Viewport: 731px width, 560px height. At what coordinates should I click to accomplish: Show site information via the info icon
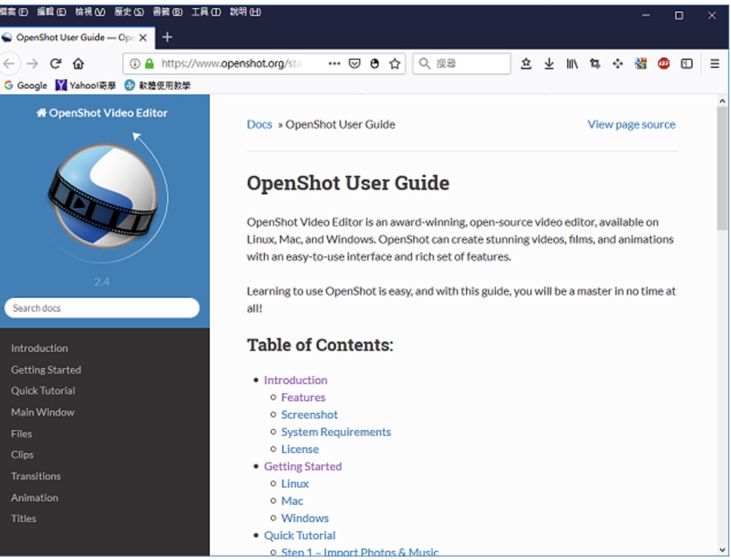pyautogui.click(x=134, y=63)
